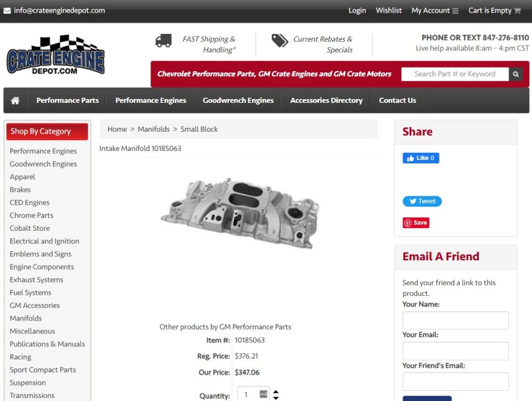Open the Goodwrench Engines menu

point(238,100)
